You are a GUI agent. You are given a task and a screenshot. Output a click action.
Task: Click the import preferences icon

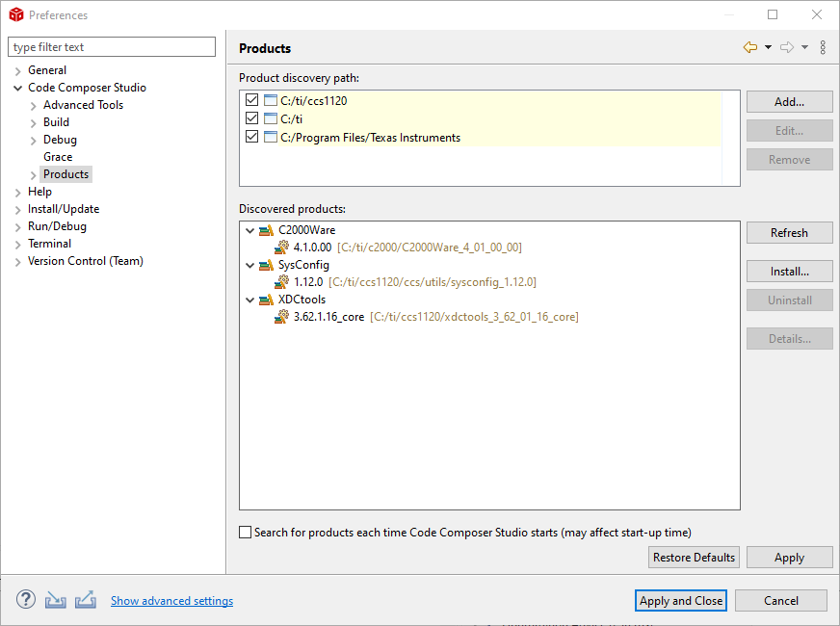(55, 600)
